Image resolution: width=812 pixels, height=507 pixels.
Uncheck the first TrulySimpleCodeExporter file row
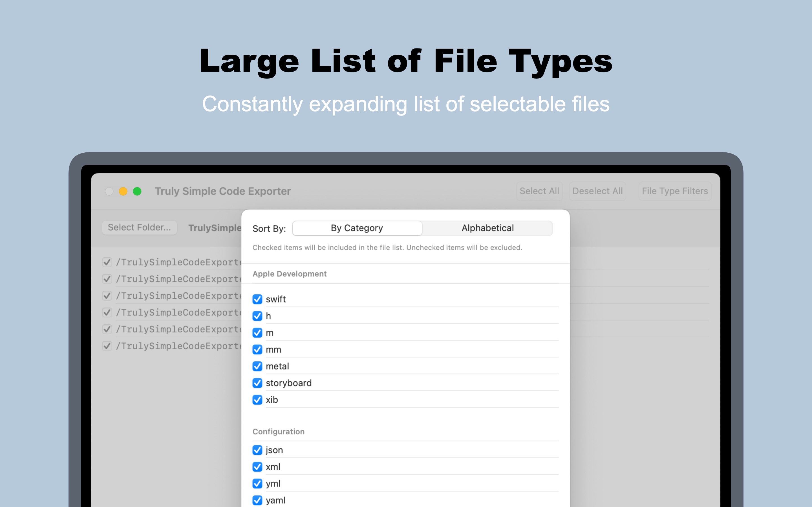pyautogui.click(x=107, y=262)
